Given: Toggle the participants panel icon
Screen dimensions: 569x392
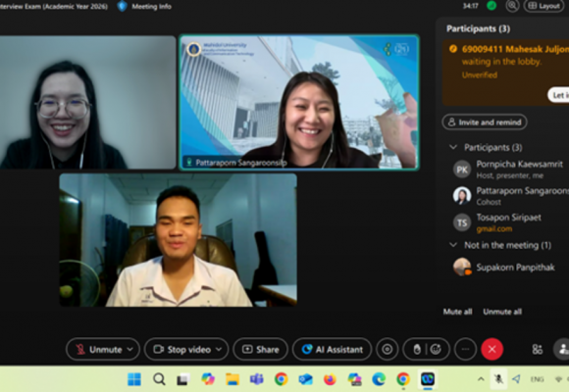Looking at the screenshot, I should tap(562, 349).
